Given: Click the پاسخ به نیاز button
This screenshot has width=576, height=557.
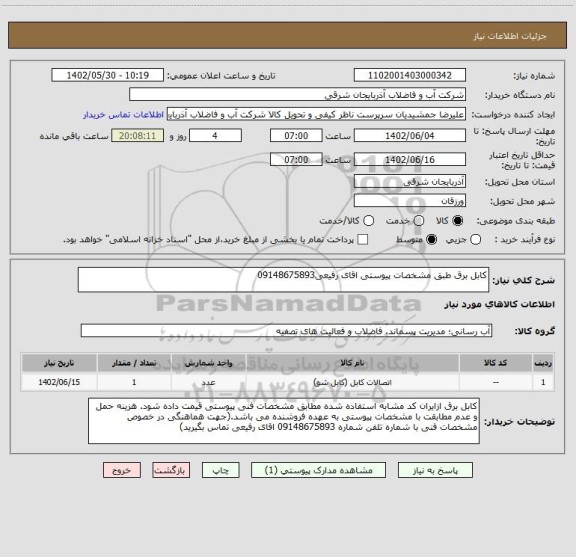Looking at the screenshot, I should click(435, 470).
